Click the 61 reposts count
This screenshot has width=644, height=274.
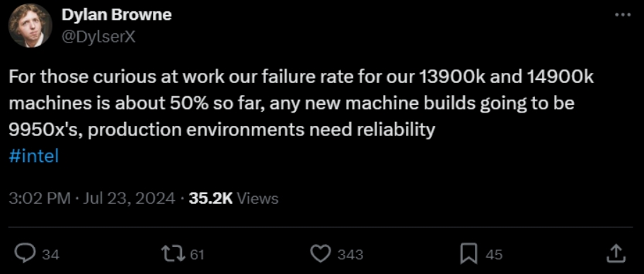tap(197, 255)
